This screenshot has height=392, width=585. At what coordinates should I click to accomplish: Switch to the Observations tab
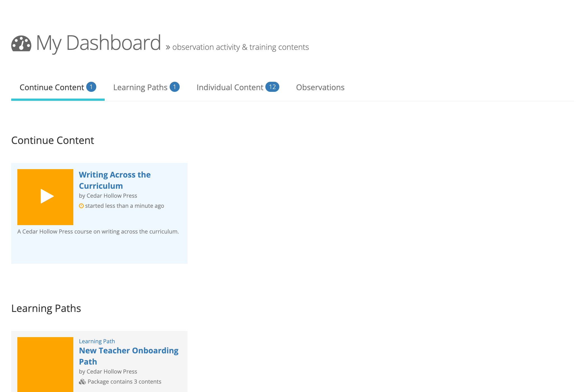[320, 87]
